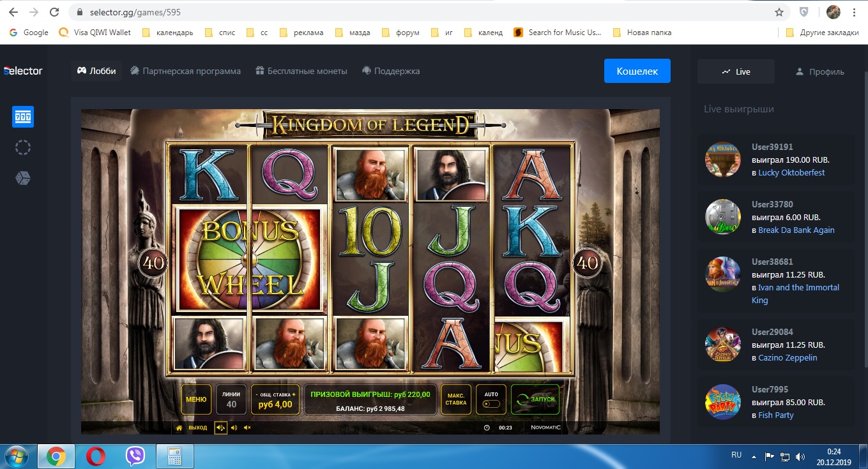
Task: Open the Fish Party game thumbnail
Action: coord(722,402)
